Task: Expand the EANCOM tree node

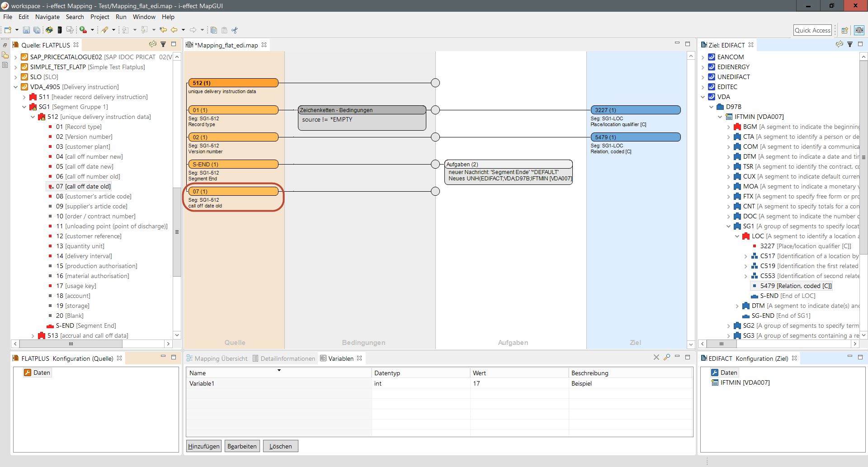Action: [x=703, y=57]
